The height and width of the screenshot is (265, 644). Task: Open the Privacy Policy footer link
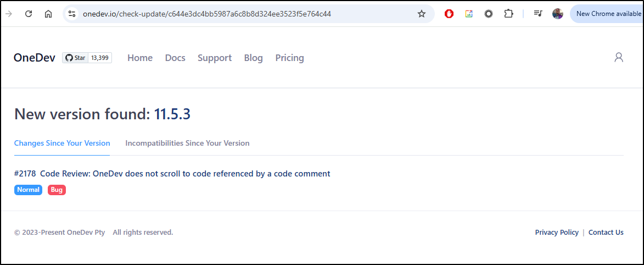click(557, 233)
